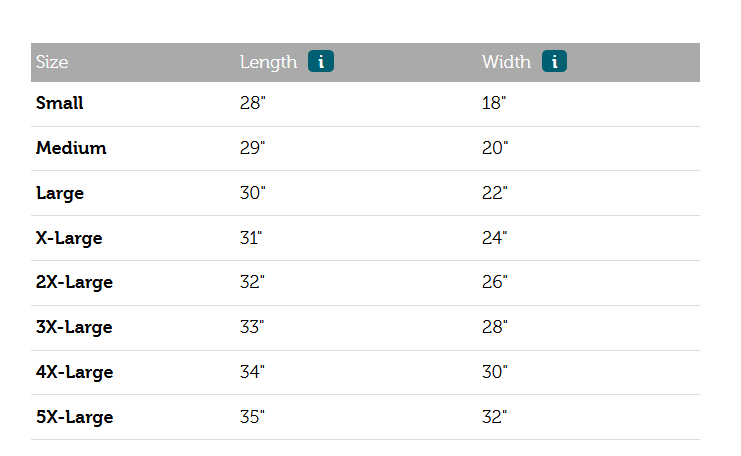
Task: Click the 28" length value for Small
Action: pyautogui.click(x=252, y=103)
